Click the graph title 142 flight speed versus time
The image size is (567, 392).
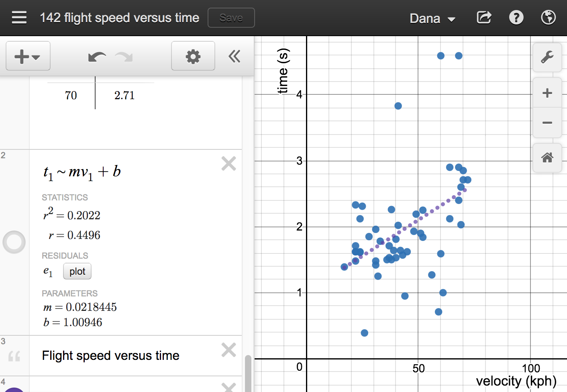120,18
